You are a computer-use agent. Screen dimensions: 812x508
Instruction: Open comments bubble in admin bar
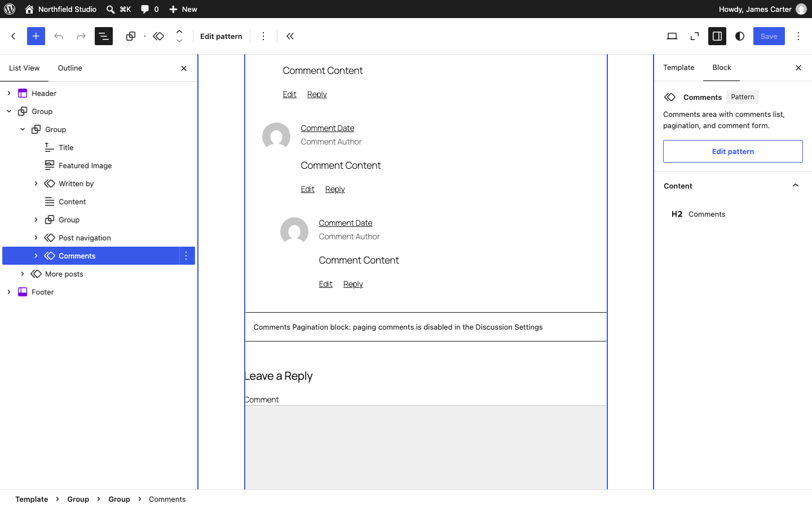click(x=149, y=9)
